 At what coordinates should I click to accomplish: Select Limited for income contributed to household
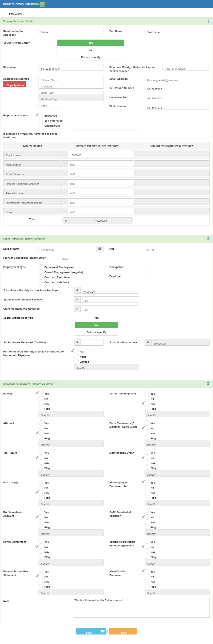(76, 361)
